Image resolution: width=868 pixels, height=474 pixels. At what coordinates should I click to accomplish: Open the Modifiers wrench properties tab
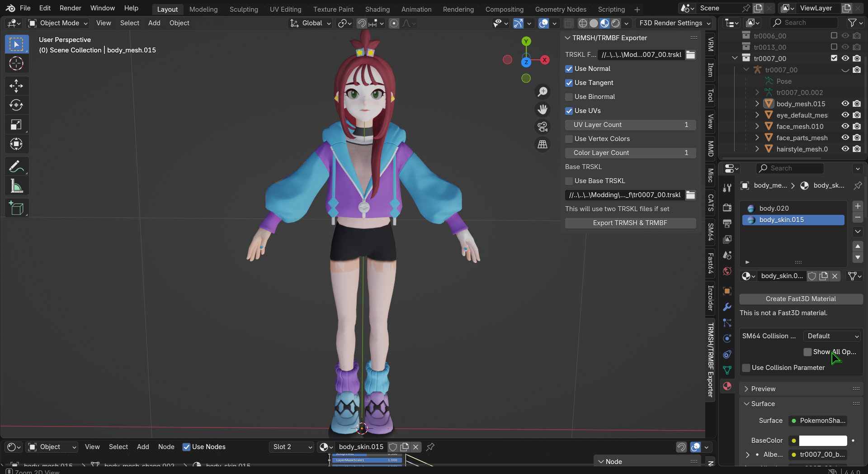coord(727,307)
